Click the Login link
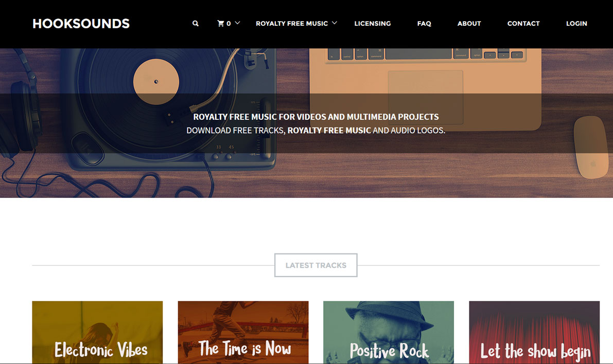613x364 pixels. click(x=576, y=24)
